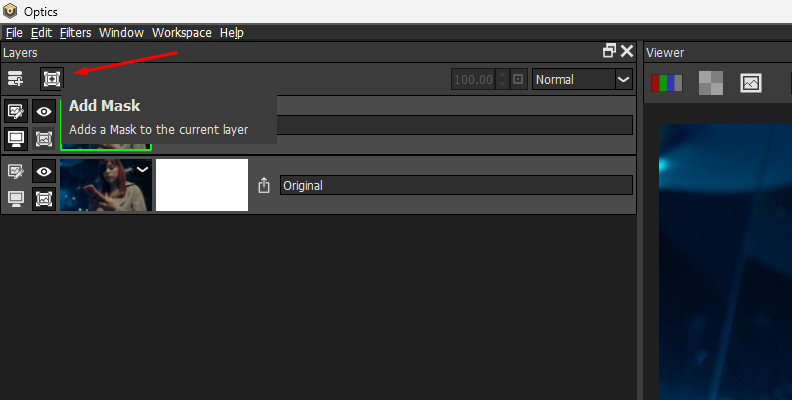Click the checkerboard transparency icon in Viewer
This screenshot has height=400, width=792.
pyautogui.click(x=708, y=82)
